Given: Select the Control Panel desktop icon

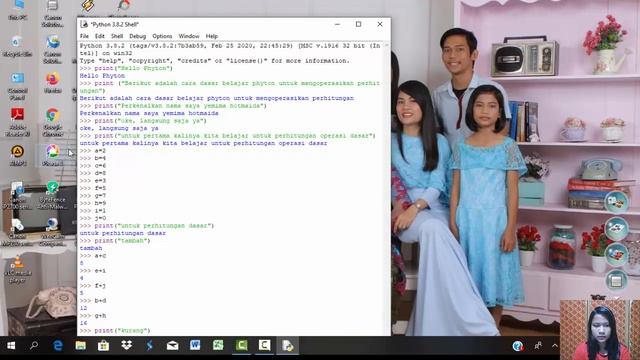Looking at the screenshot, I should click(x=18, y=86).
